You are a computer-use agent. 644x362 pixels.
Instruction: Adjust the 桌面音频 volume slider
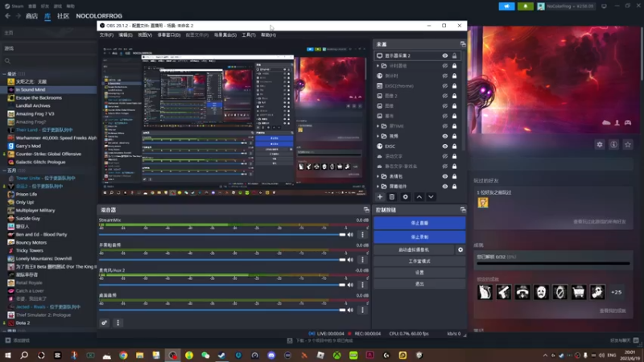222,310
